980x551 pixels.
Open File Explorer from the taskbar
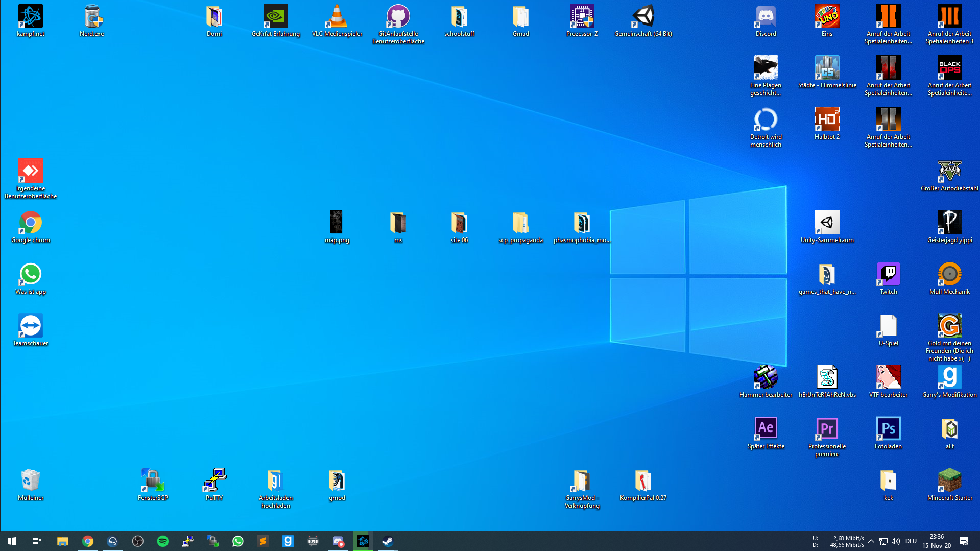click(x=62, y=541)
